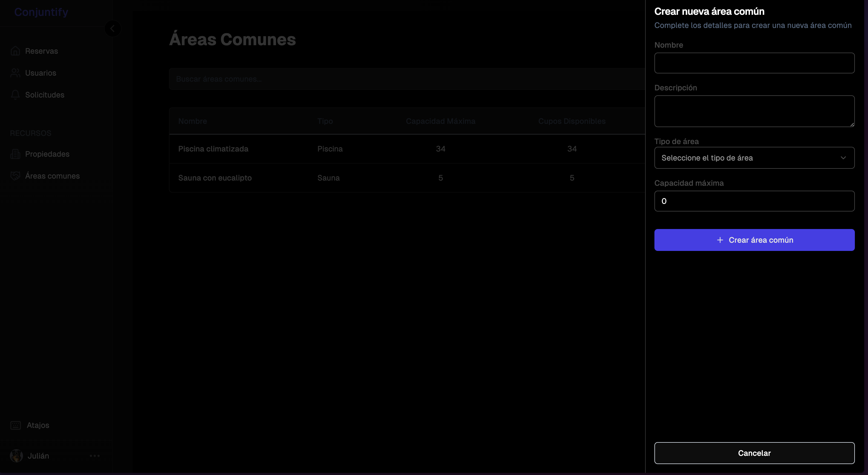Click the Usuarios people icon
The height and width of the screenshot is (475, 868).
[x=15, y=73]
